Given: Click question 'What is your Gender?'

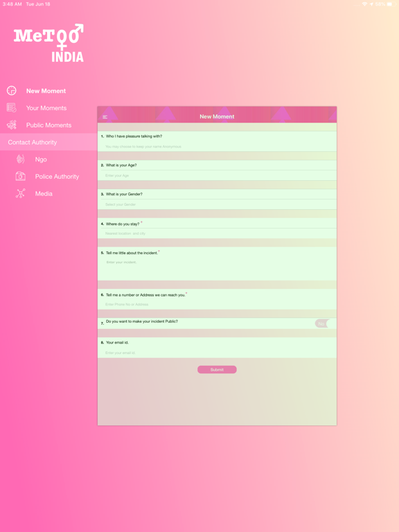Looking at the screenshot, I should [x=124, y=194].
